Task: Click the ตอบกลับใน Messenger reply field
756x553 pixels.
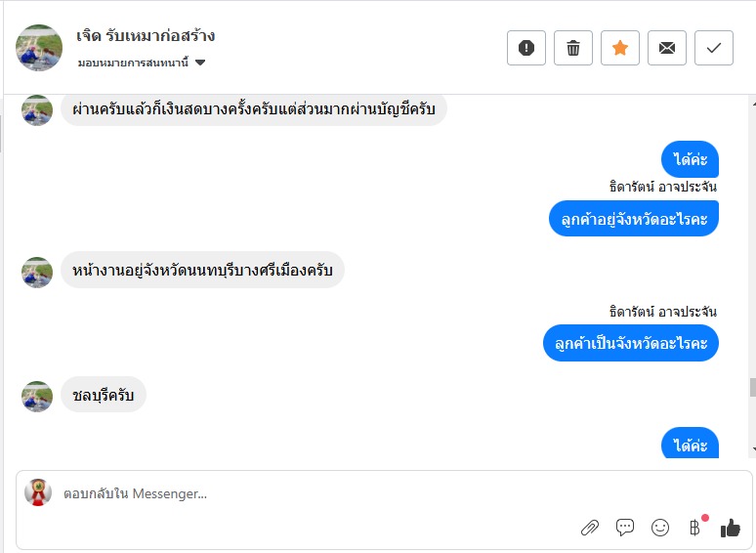Action: click(293, 493)
